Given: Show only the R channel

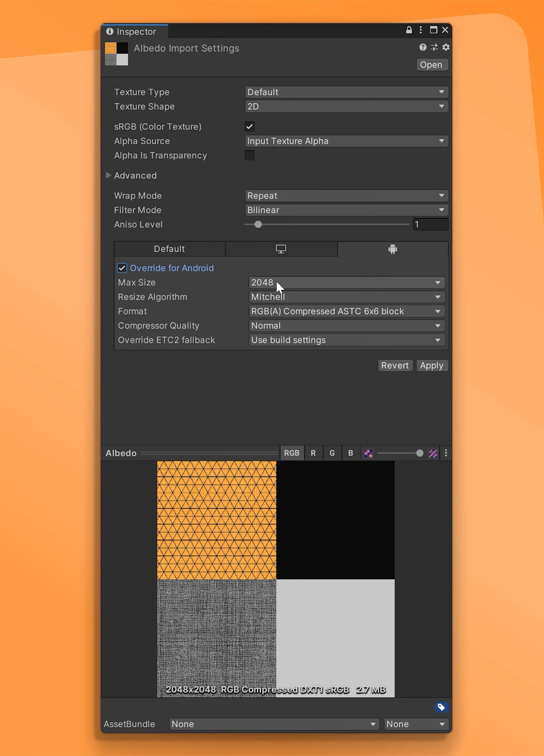Looking at the screenshot, I should point(313,453).
